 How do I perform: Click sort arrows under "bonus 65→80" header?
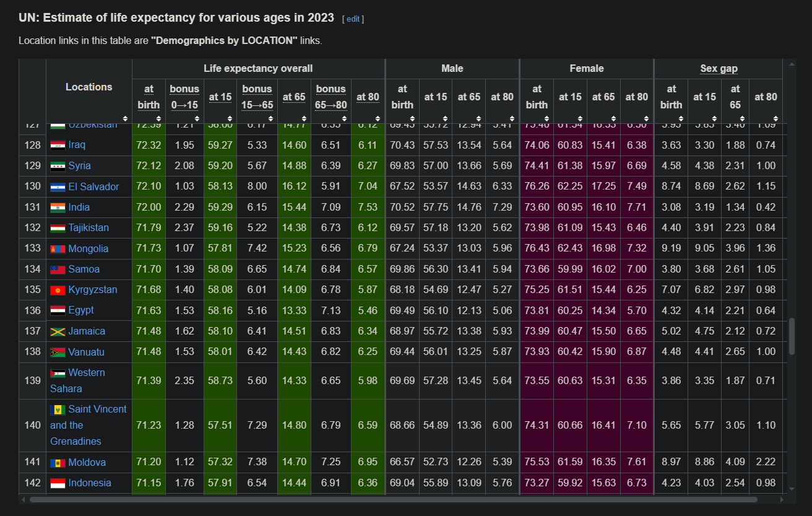point(345,118)
